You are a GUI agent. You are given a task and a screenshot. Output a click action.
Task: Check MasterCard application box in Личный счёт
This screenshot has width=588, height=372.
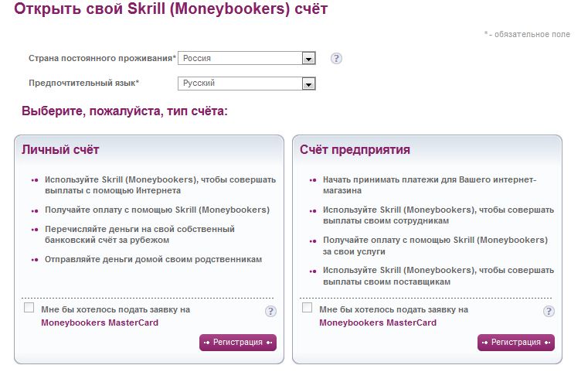(29, 308)
